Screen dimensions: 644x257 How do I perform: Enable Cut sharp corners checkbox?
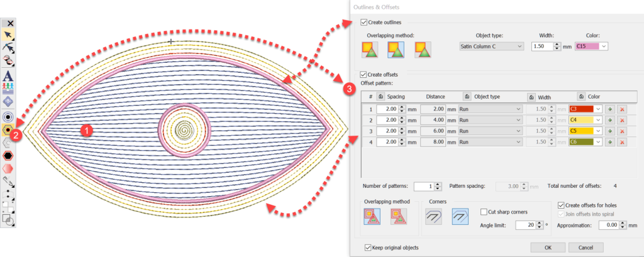pos(484,211)
